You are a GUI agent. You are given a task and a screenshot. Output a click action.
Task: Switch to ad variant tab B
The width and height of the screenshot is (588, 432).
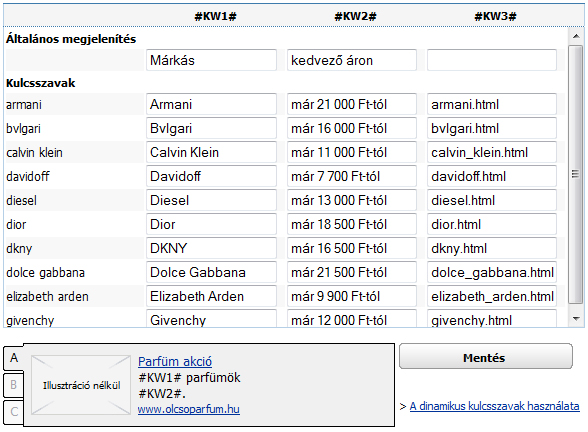pyautogui.click(x=14, y=385)
